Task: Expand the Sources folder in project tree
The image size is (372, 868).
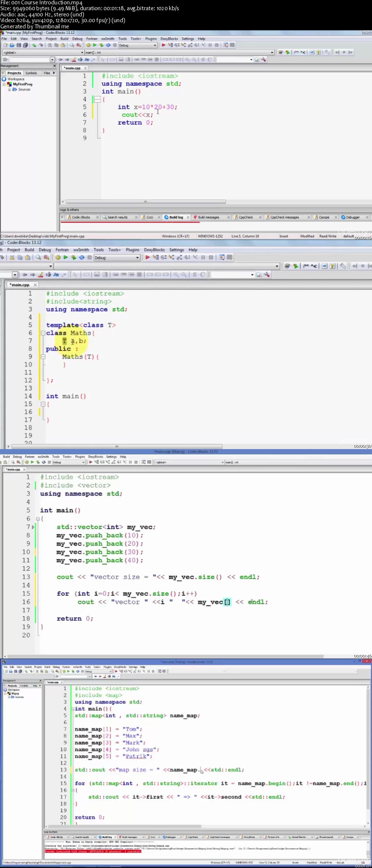Action: (9, 89)
